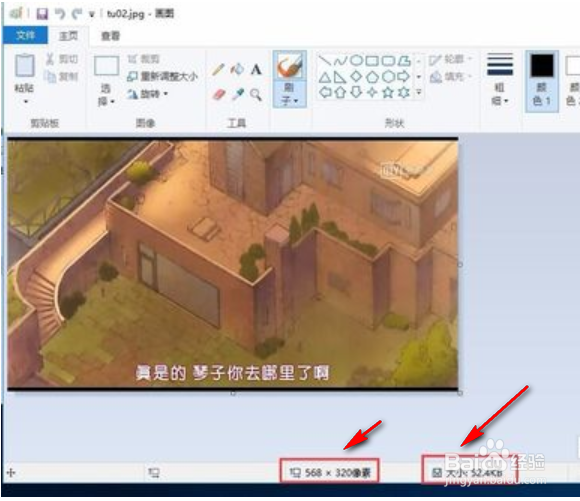This screenshot has height=501, width=580.
Task: Click the Crop (裁剪) button
Action: (144, 59)
